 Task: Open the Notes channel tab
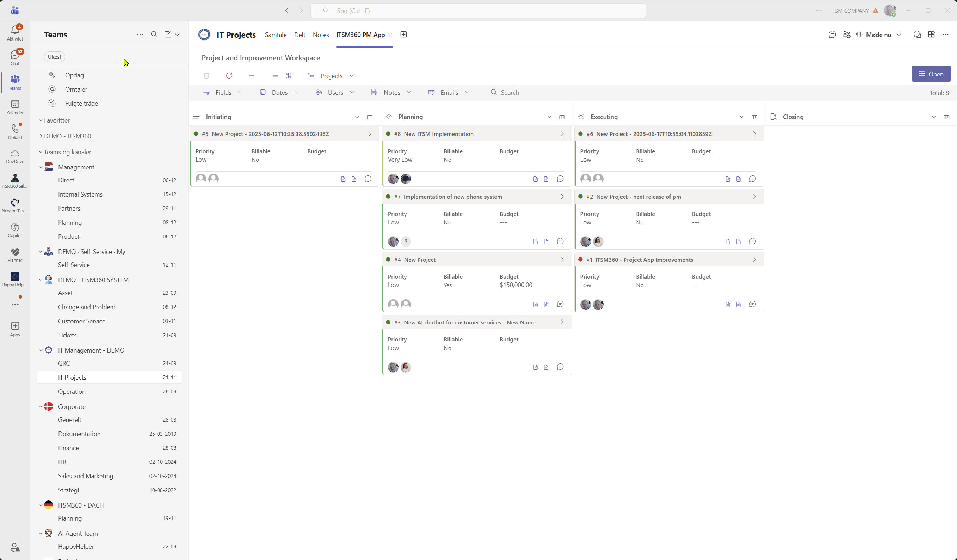coord(321,35)
